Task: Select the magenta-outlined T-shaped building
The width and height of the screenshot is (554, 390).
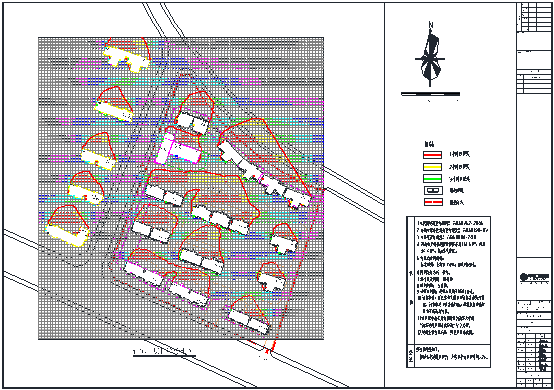Action: point(178,148)
